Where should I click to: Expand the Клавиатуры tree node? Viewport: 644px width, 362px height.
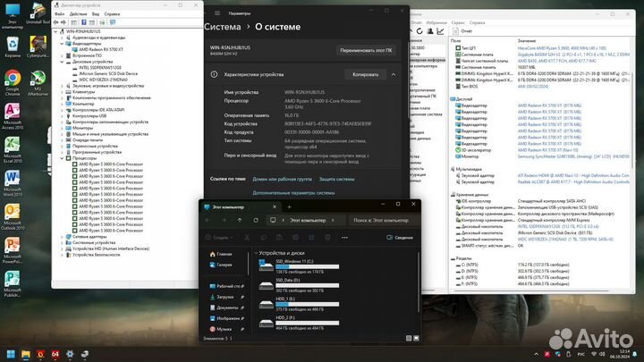pyautogui.click(x=62, y=92)
